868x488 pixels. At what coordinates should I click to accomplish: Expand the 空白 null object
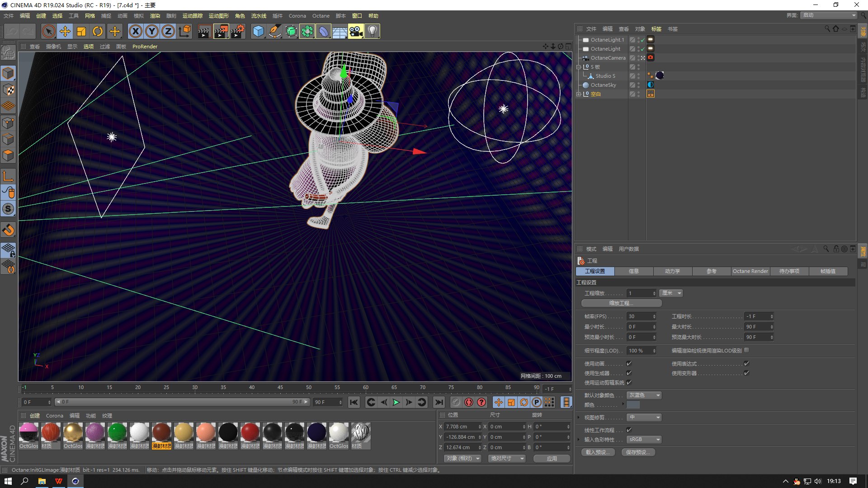point(578,94)
